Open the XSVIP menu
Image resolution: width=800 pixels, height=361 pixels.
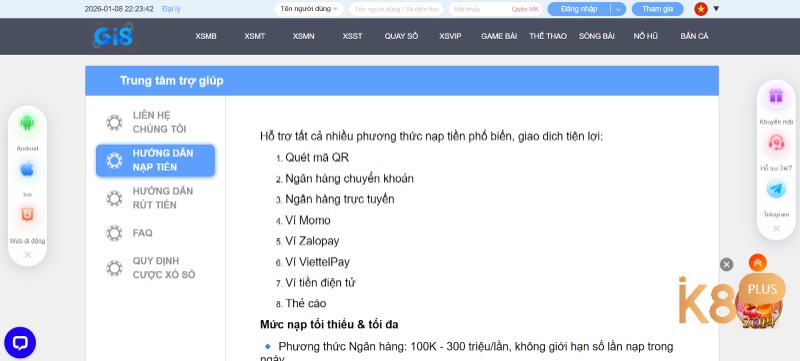[x=450, y=36]
